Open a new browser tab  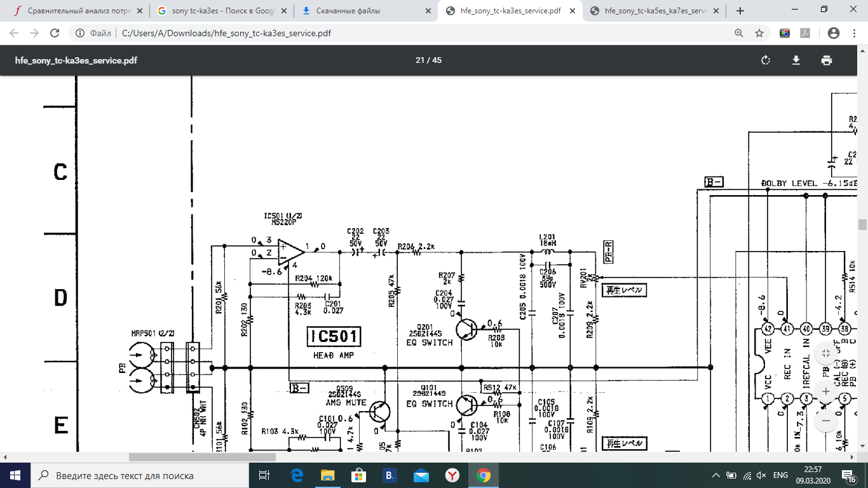pyautogui.click(x=740, y=11)
